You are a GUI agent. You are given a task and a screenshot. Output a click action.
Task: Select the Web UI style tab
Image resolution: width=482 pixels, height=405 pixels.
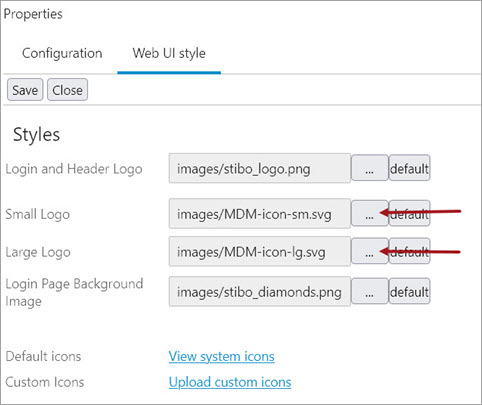point(169,53)
